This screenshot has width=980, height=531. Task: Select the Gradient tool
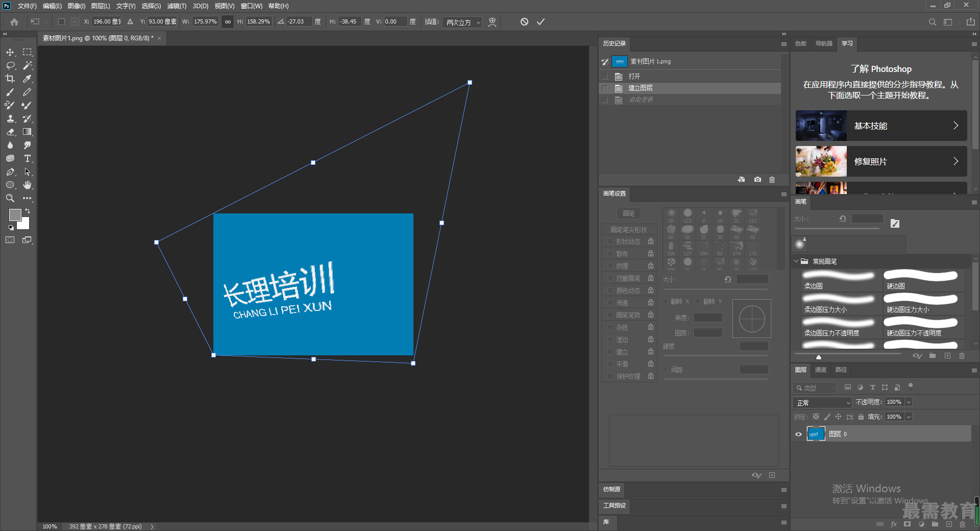(x=27, y=132)
